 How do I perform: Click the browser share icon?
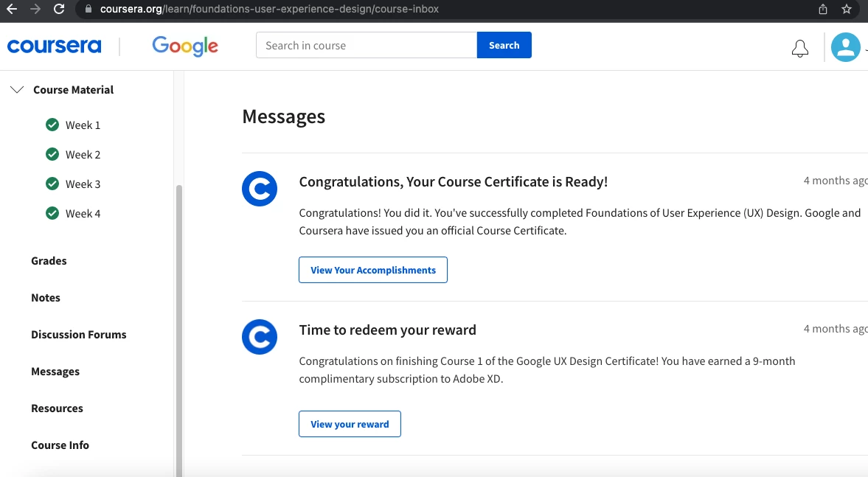coord(822,9)
